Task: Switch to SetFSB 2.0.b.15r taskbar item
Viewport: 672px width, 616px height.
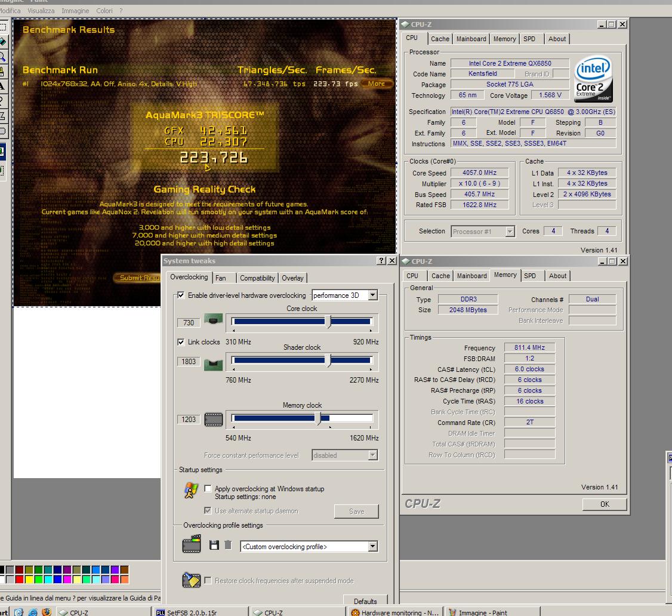Action: tap(200, 612)
